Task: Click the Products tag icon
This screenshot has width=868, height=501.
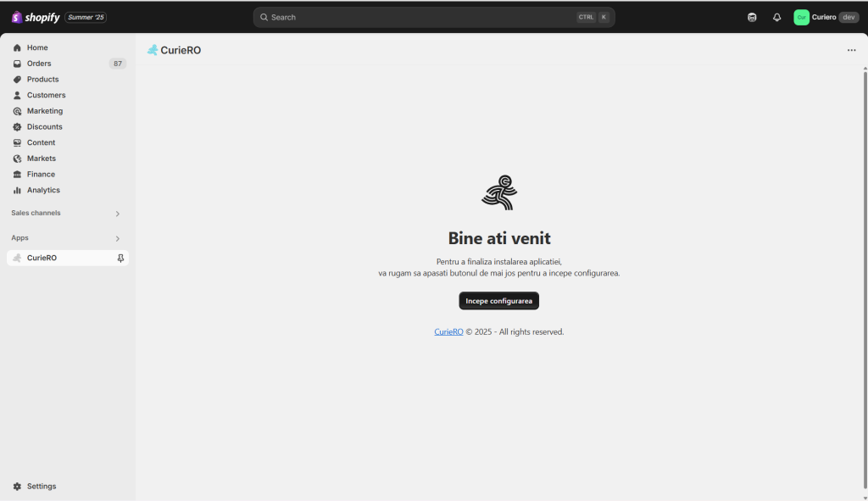Action: tap(17, 79)
